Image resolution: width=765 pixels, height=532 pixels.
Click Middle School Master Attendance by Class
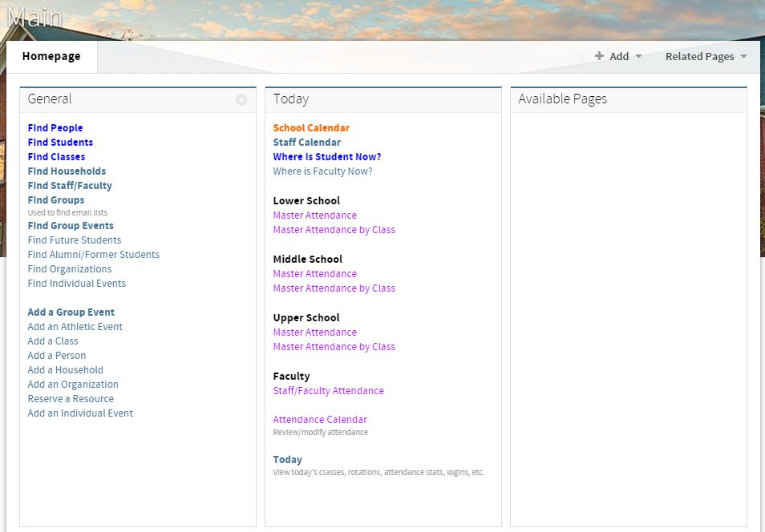tap(334, 288)
